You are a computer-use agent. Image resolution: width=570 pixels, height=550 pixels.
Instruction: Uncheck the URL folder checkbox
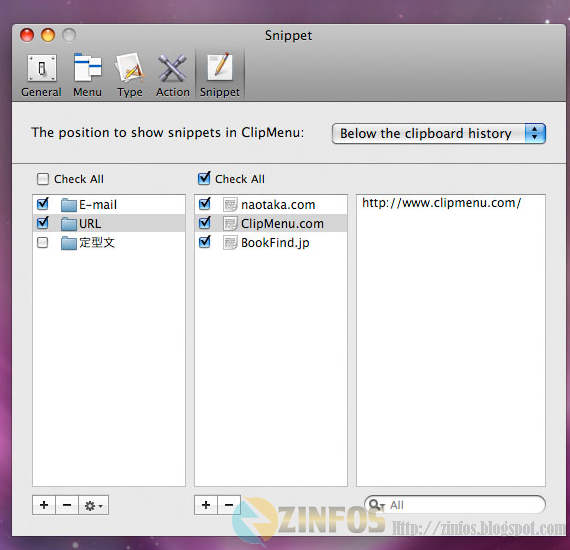tap(43, 222)
